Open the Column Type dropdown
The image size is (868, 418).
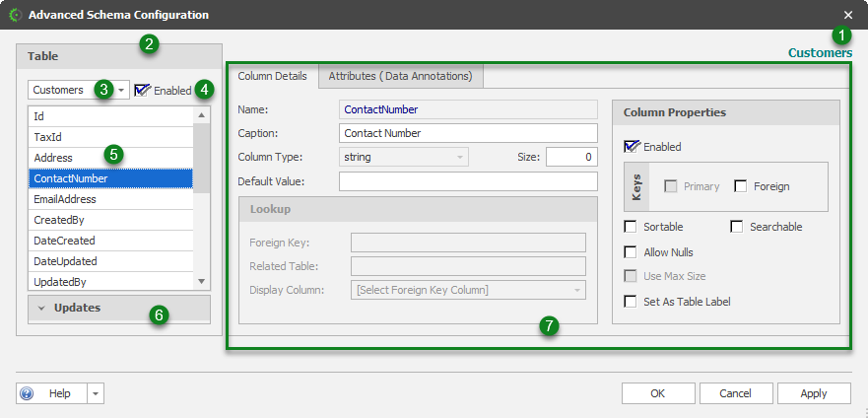(459, 157)
